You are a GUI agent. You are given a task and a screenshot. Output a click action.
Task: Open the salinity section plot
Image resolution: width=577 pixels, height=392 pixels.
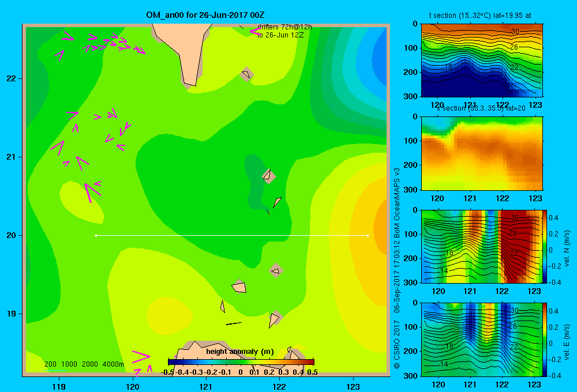click(x=482, y=153)
